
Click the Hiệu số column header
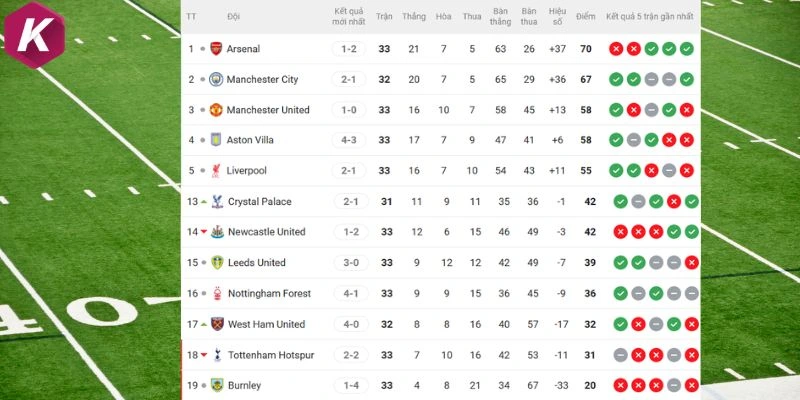coord(557,17)
